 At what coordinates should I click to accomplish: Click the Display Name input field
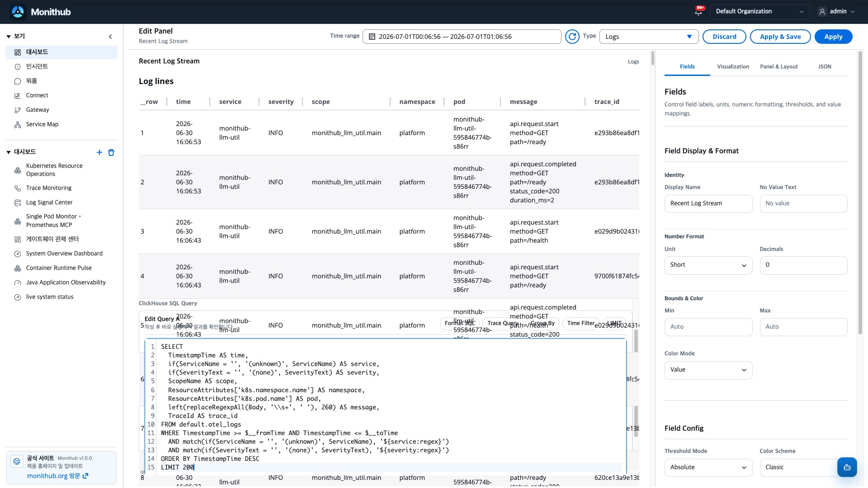(x=708, y=204)
